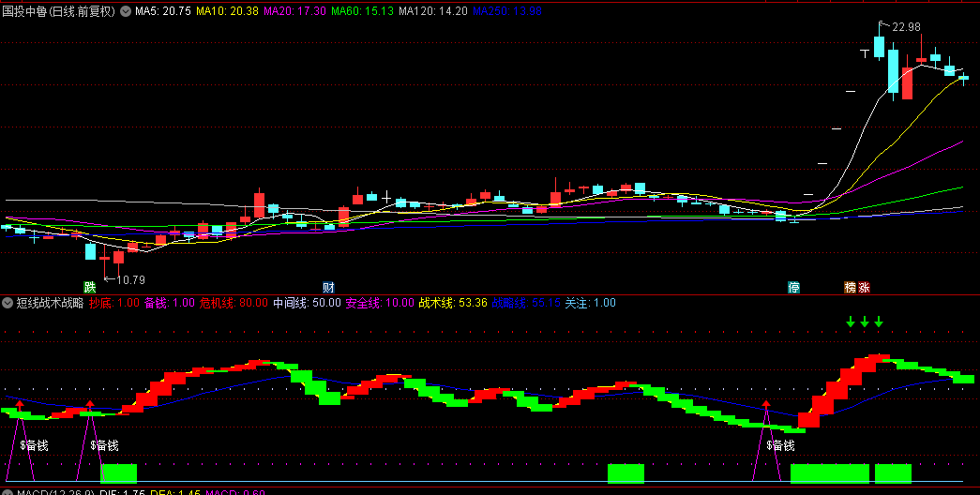Click the leftmost green down arrow signal
980x495 pixels.
(850, 322)
